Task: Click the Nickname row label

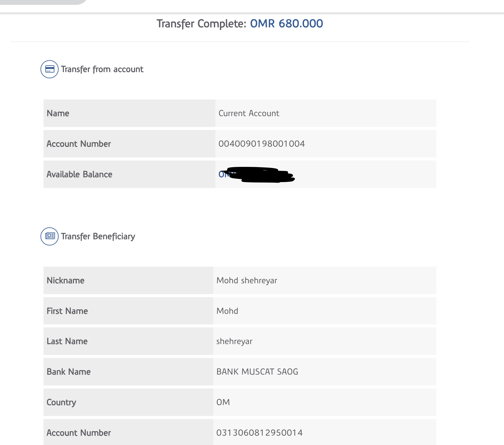Action: 66,281
